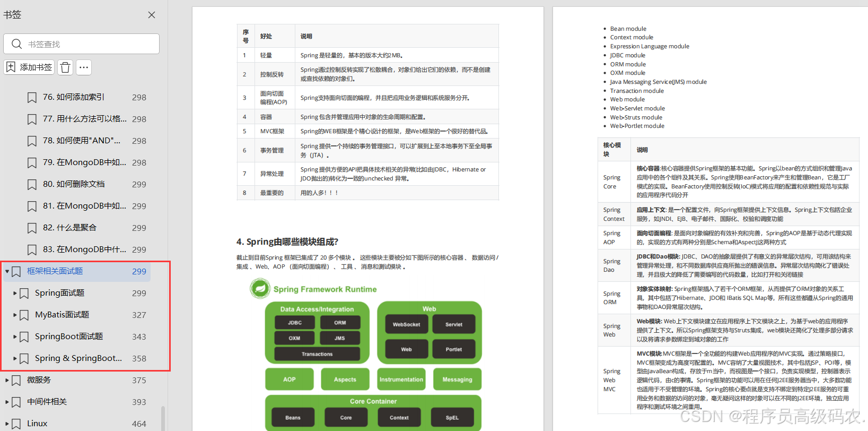The height and width of the screenshot is (431, 868).
Task: Open the MyBatis面试题 bookmark
Action: [x=62, y=315]
